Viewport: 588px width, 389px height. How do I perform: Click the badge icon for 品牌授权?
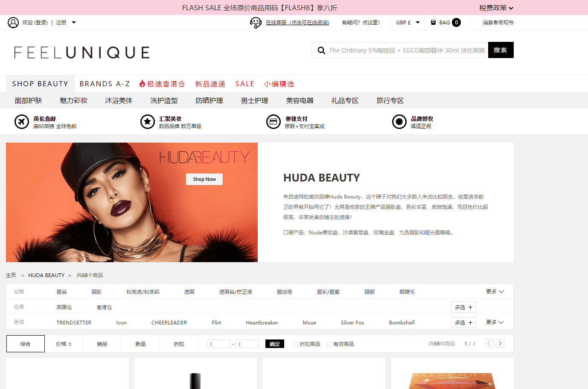click(x=399, y=122)
